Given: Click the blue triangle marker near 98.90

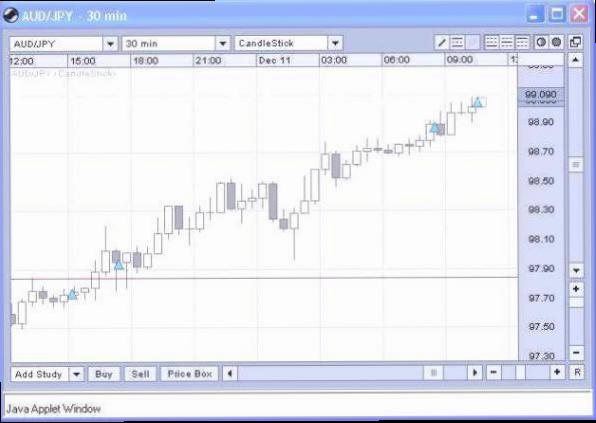Looking at the screenshot, I should [435, 128].
